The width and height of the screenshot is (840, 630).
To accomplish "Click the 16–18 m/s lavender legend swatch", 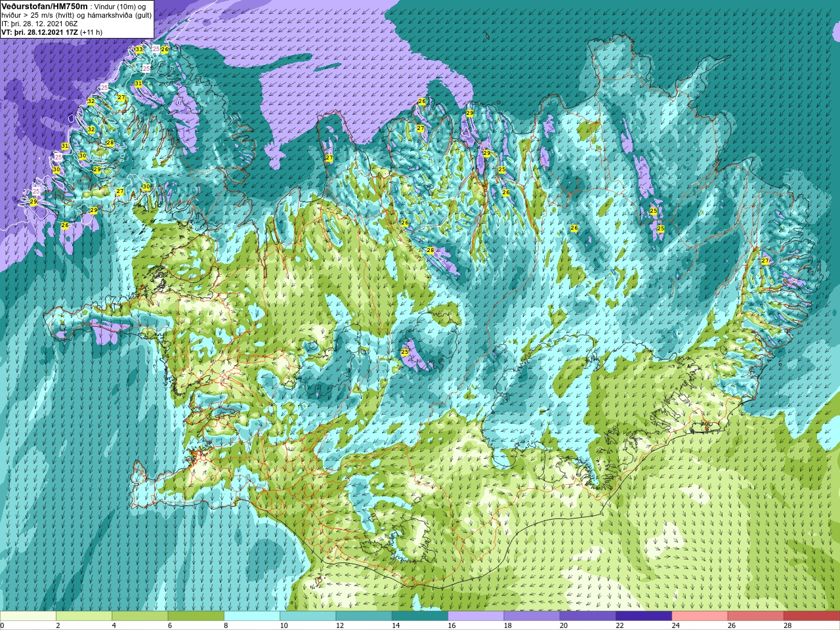I will pos(476,616).
